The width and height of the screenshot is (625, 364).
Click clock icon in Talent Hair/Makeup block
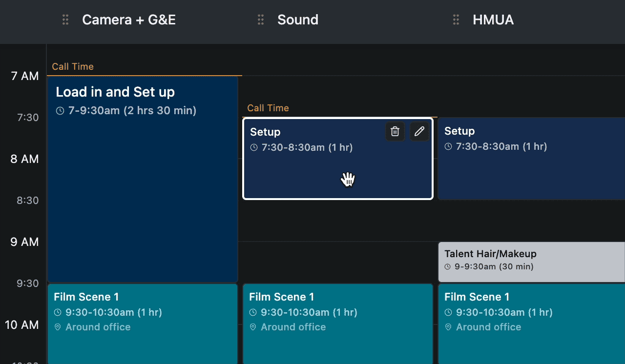448,267
